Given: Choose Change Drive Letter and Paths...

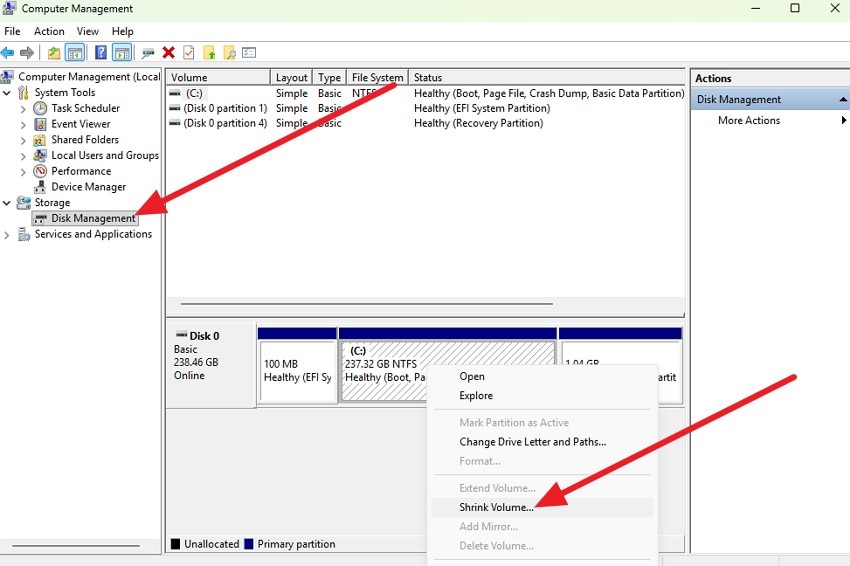Looking at the screenshot, I should coord(542,442).
